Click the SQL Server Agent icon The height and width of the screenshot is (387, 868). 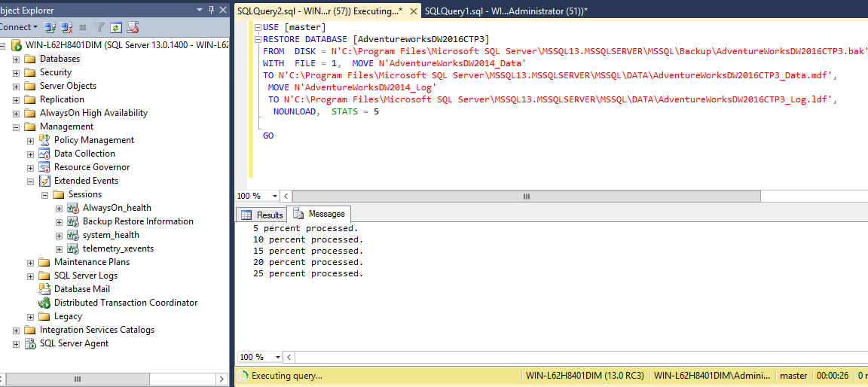click(30, 343)
